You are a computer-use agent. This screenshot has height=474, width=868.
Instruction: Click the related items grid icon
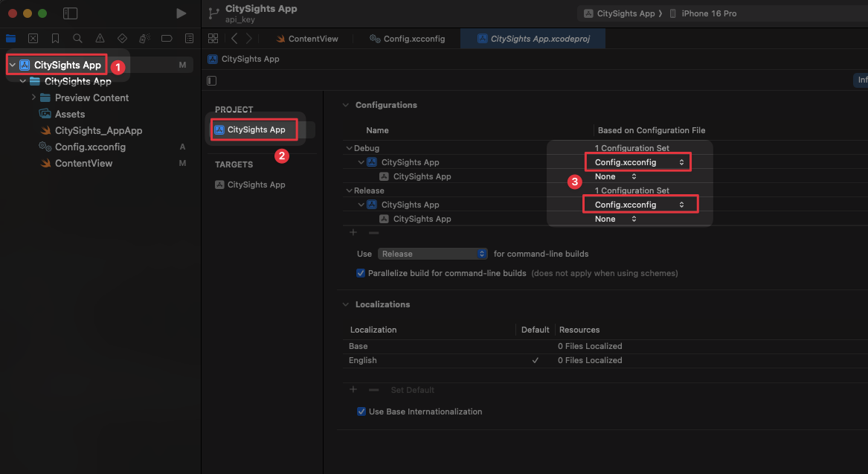(213, 38)
